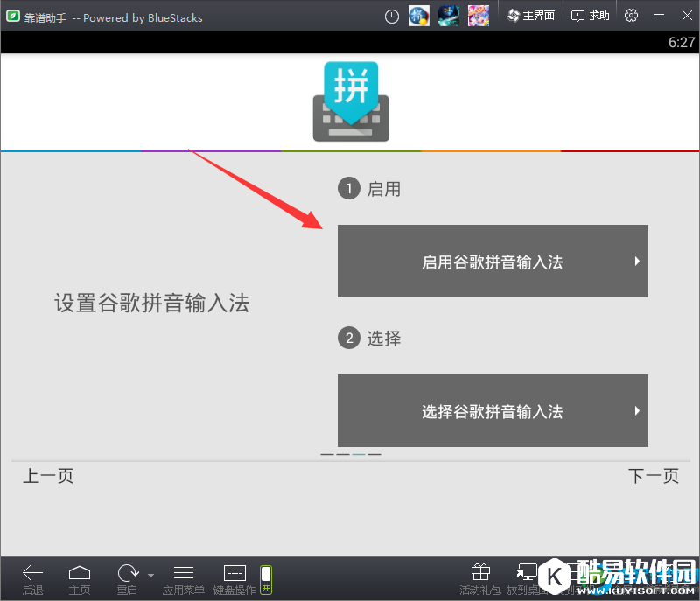Open the 求助 help menu

(x=589, y=15)
